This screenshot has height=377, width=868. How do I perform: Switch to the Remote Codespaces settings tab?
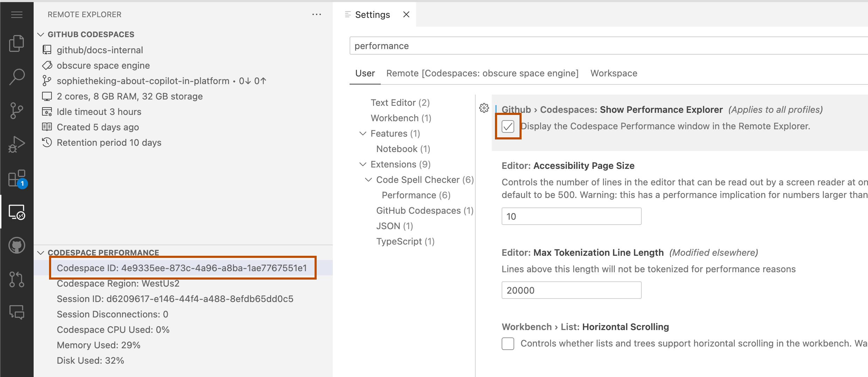pyautogui.click(x=482, y=73)
